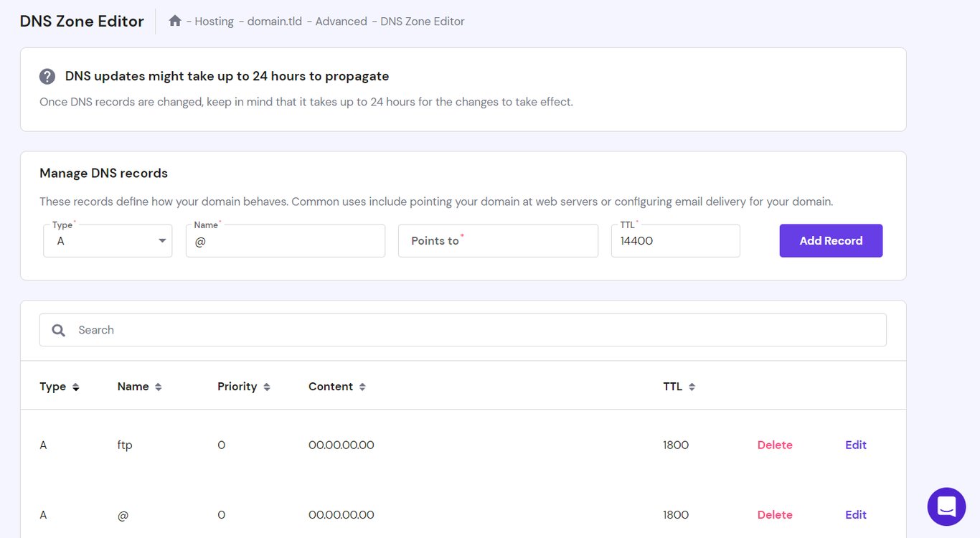Select 'Hosting' in the breadcrumb

[x=214, y=21]
